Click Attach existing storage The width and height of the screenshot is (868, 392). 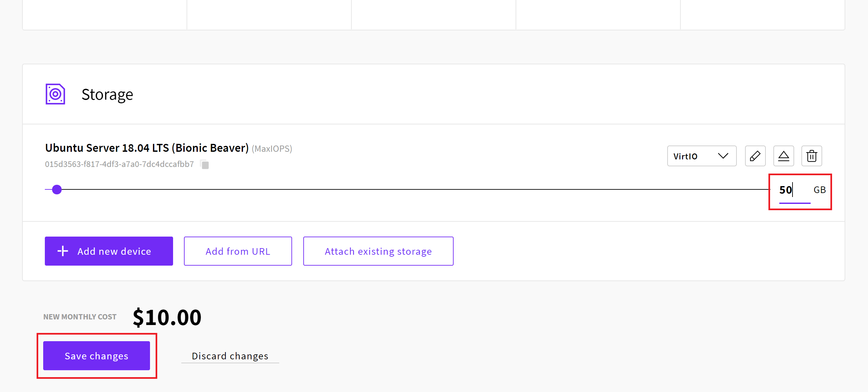pyautogui.click(x=378, y=251)
